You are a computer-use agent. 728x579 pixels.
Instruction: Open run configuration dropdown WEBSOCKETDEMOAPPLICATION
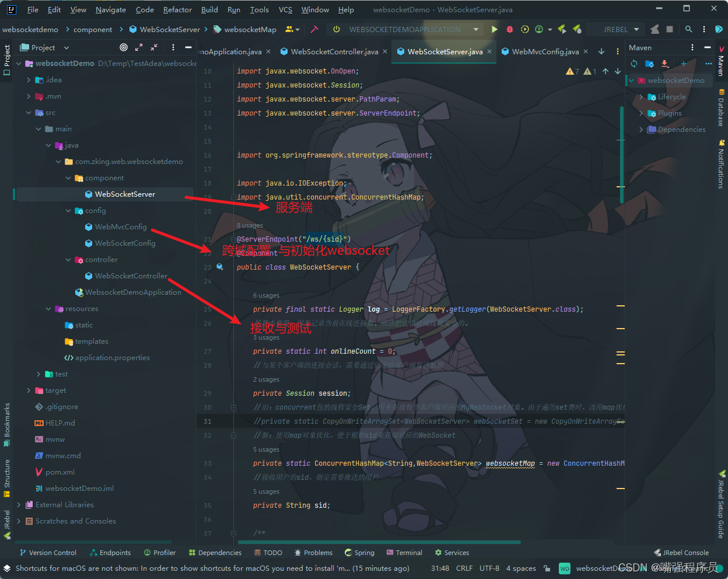tap(406, 29)
